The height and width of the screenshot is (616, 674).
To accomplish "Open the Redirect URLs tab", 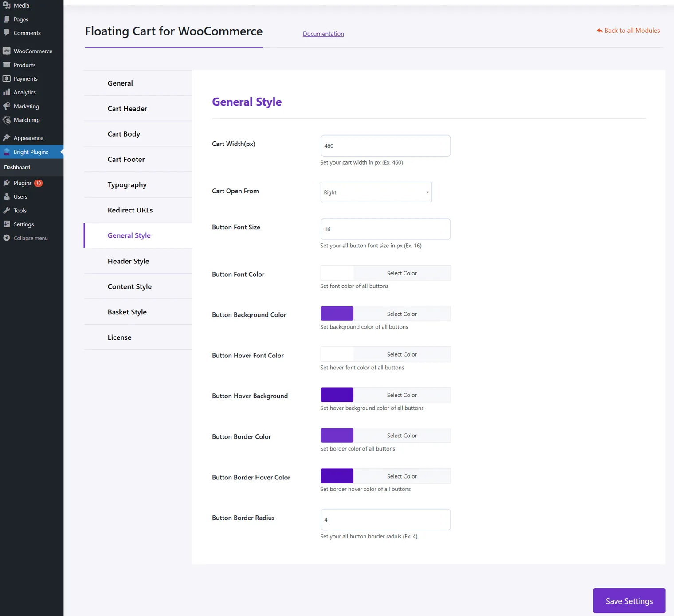I will [138, 210].
